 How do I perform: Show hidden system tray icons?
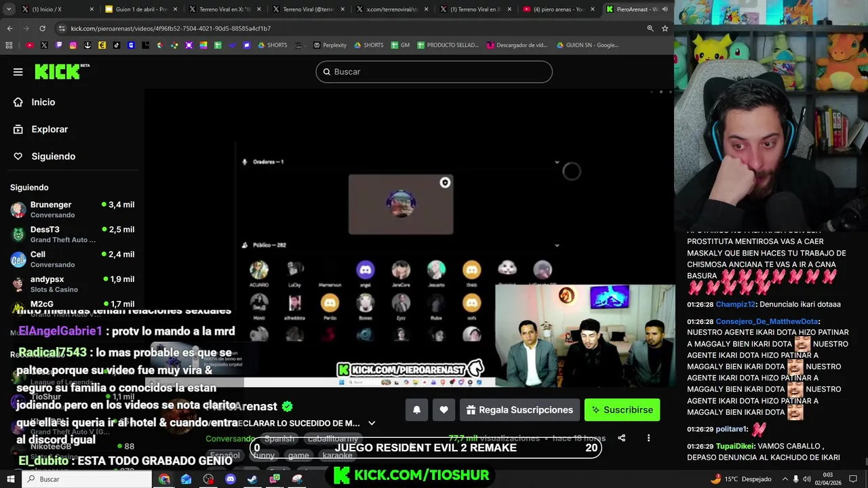point(785,479)
